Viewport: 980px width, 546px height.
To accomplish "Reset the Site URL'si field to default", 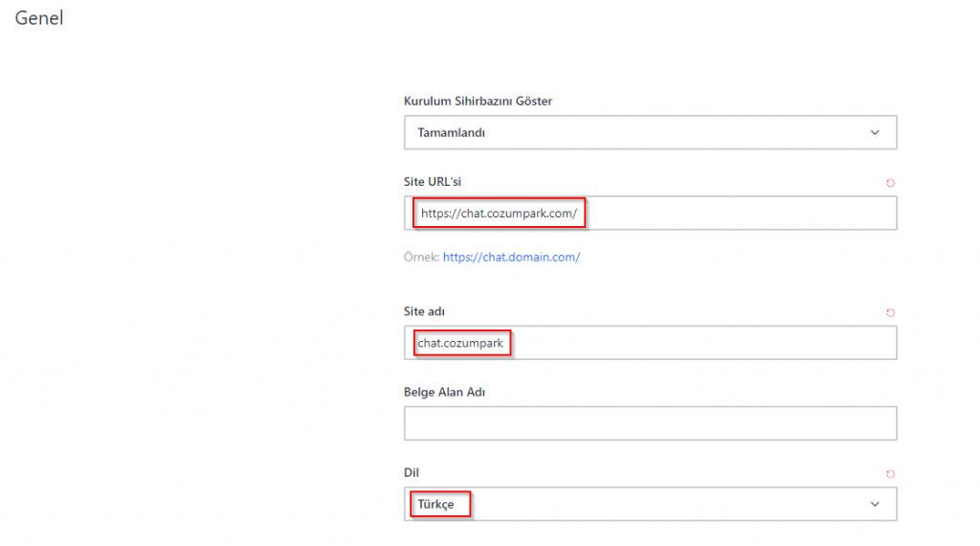I will 890,183.
